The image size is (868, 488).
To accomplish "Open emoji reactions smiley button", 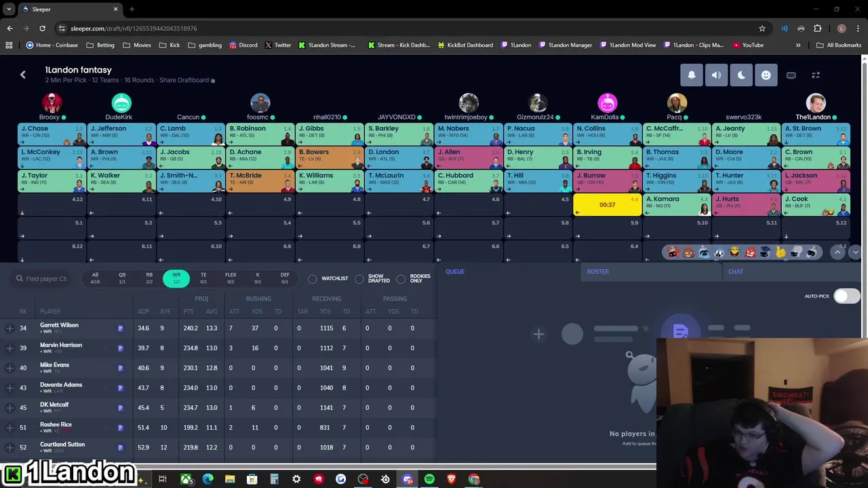I will 766,75.
